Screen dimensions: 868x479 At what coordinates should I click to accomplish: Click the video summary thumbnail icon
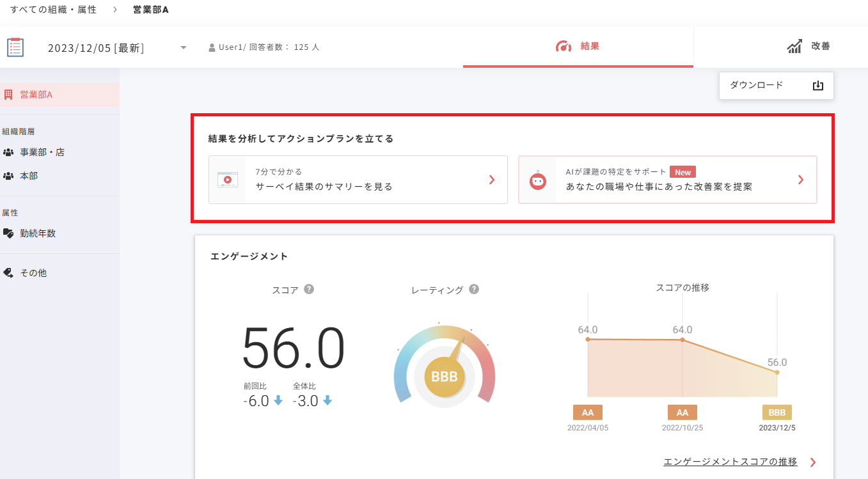(x=227, y=180)
